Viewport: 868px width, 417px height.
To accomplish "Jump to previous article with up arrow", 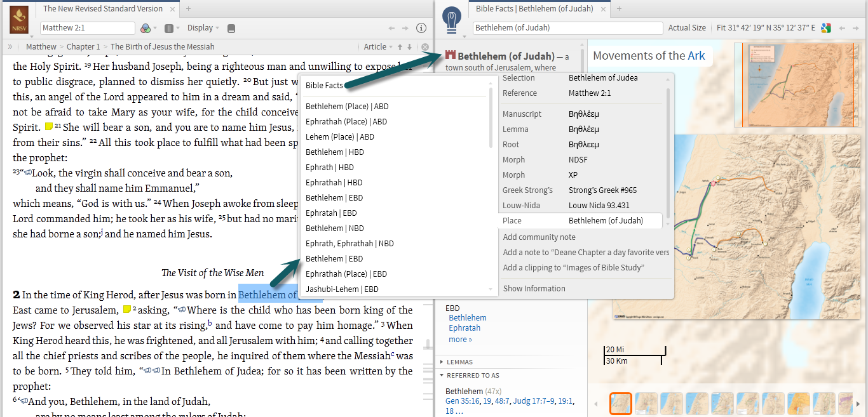I will click(x=400, y=47).
